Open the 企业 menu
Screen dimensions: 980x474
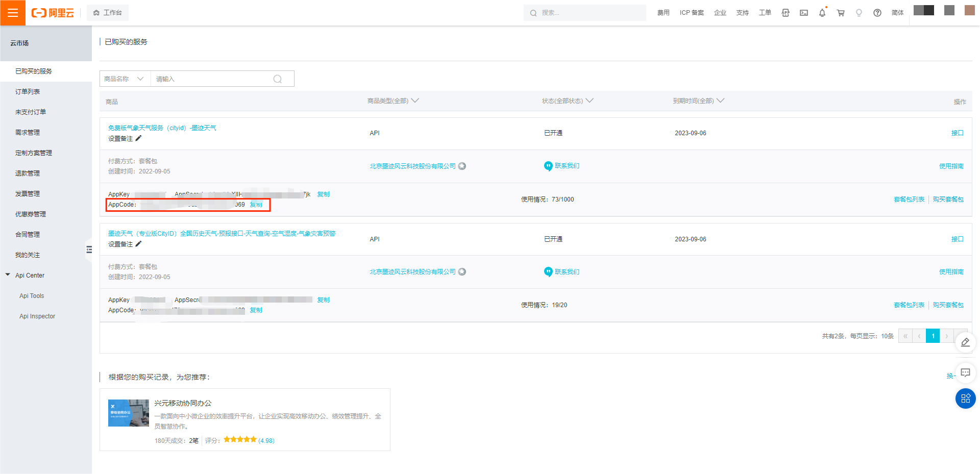[x=720, y=13]
